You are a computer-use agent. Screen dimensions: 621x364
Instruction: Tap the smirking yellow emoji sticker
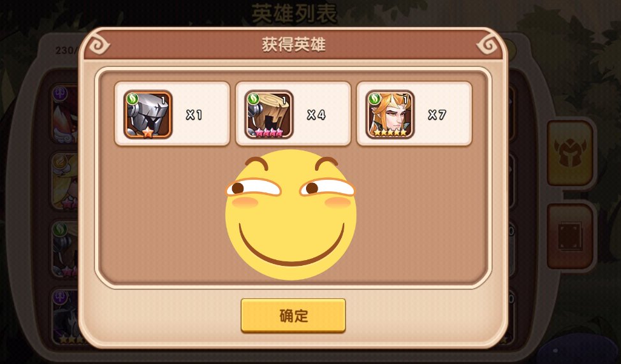click(290, 214)
